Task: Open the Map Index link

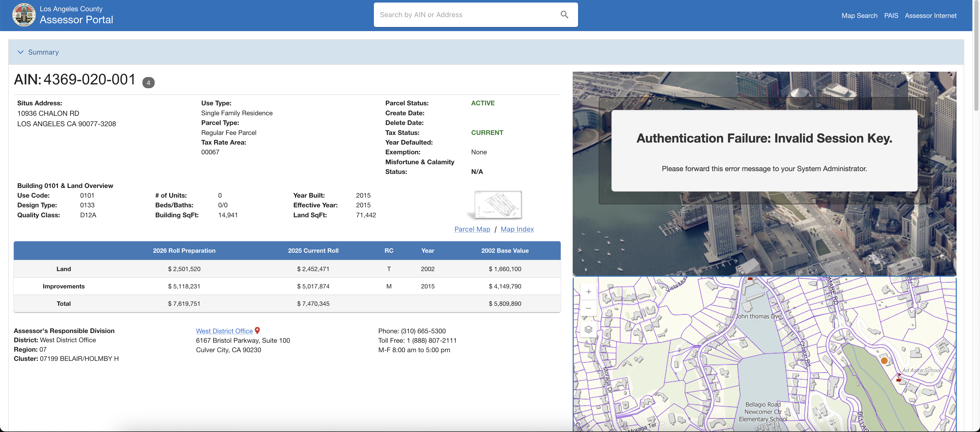Action: (x=517, y=229)
